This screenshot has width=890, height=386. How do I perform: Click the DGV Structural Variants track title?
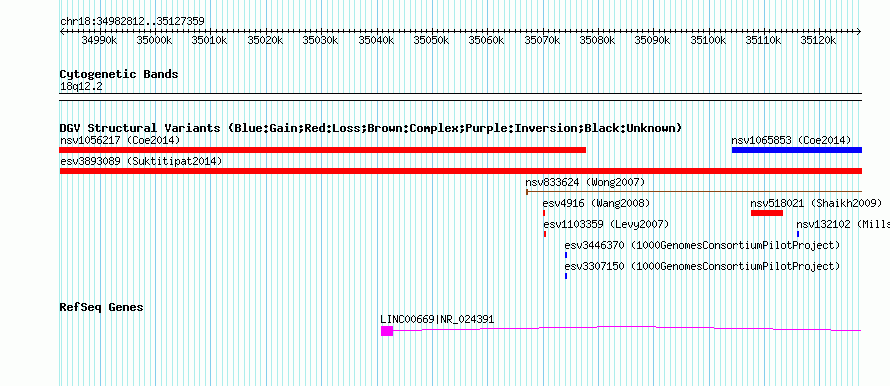tap(371, 128)
